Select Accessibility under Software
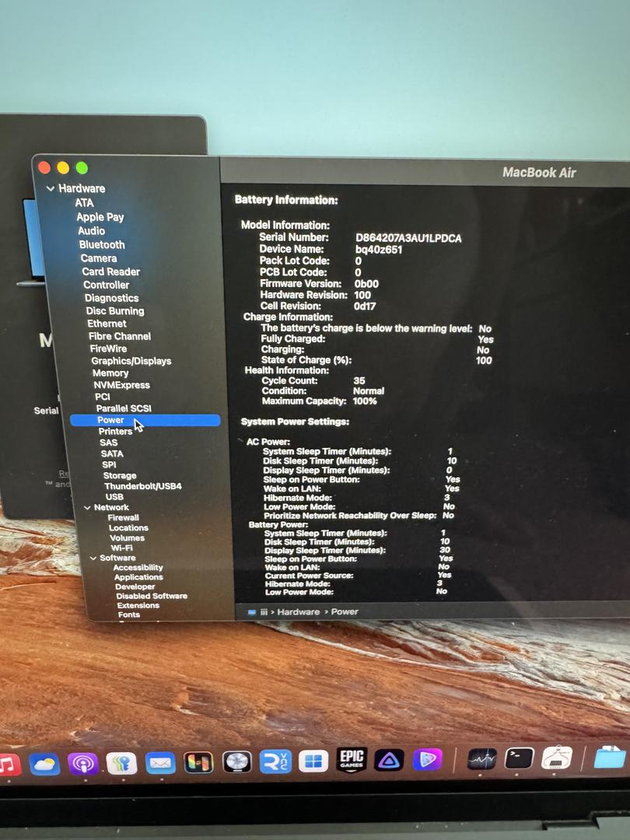630x840 pixels. click(138, 568)
